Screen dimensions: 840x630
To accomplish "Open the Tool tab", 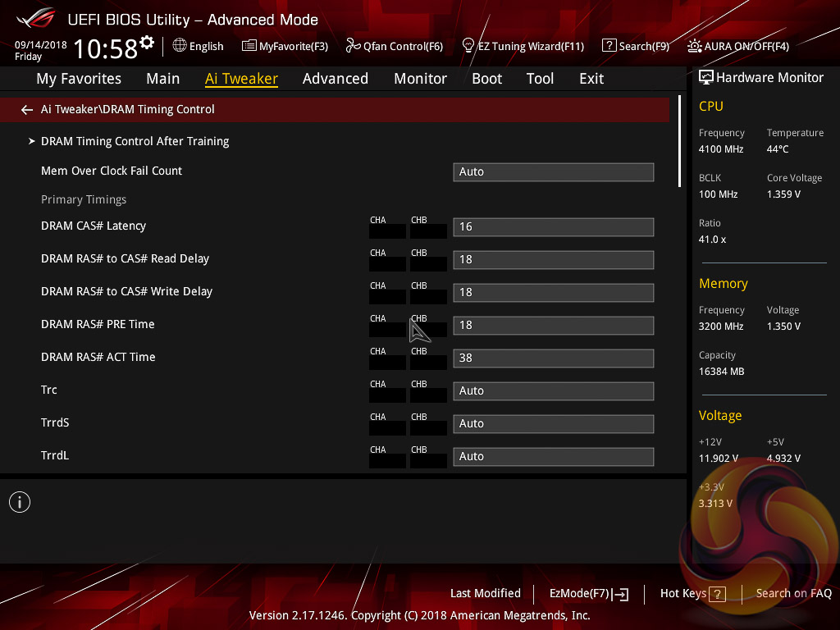I will point(540,79).
